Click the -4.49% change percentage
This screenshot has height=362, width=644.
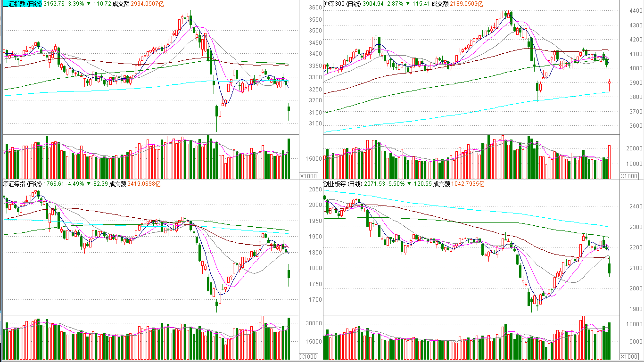76,184
